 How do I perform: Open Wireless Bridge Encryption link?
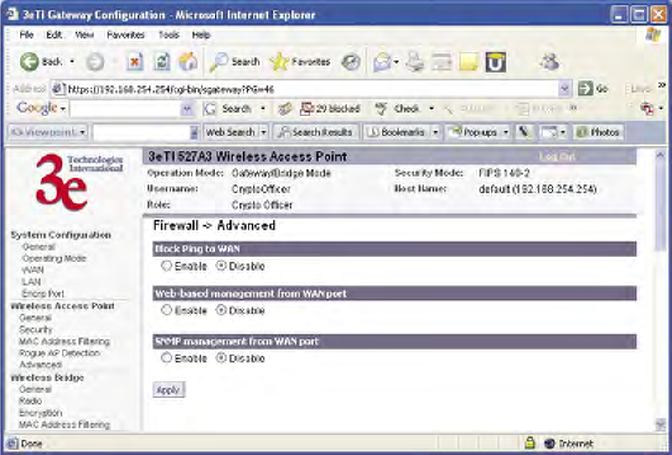[x=41, y=413]
